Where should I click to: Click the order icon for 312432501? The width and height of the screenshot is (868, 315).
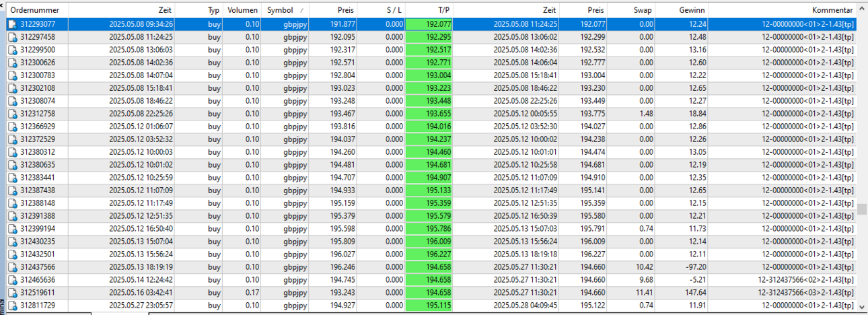pyautogui.click(x=12, y=254)
